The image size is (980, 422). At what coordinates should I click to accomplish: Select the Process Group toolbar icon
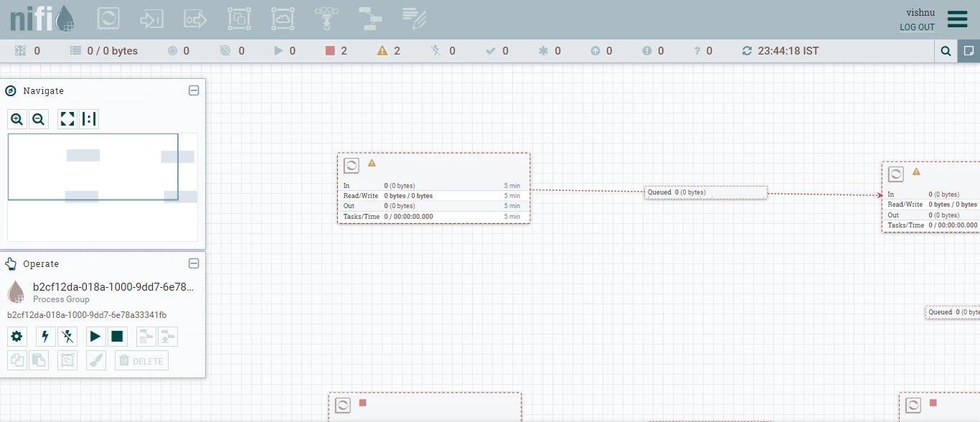[239, 19]
